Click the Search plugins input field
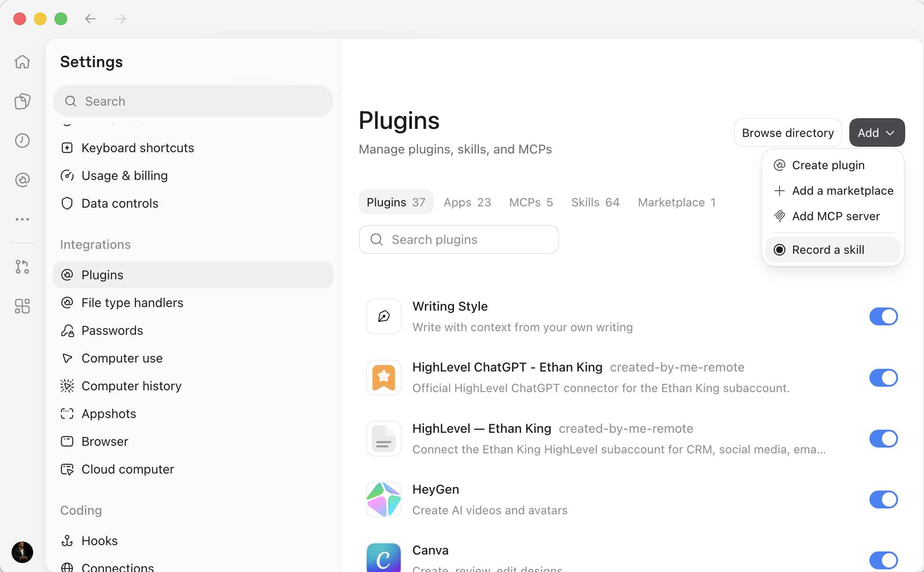This screenshot has width=924, height=572. [459, 239]
